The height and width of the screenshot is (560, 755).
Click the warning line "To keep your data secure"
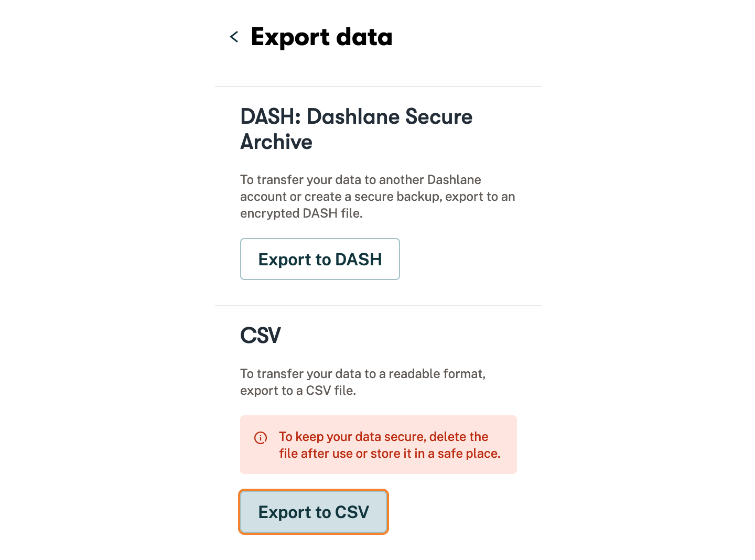[383, 437]
